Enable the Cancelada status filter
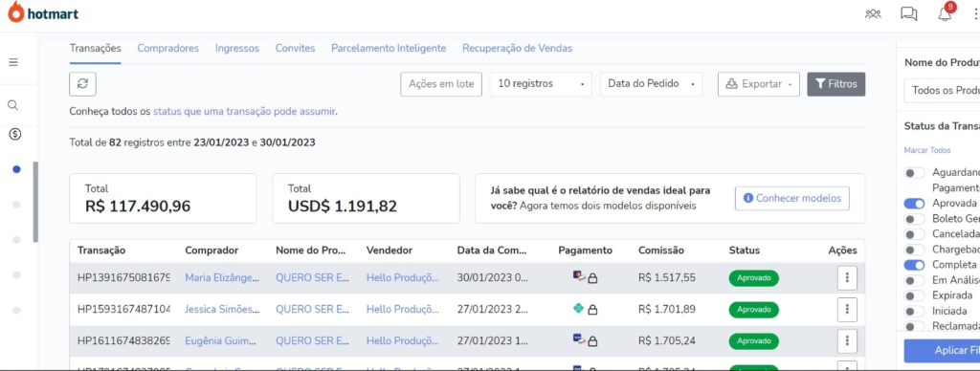Screen dimensions: 980x371 914,234
